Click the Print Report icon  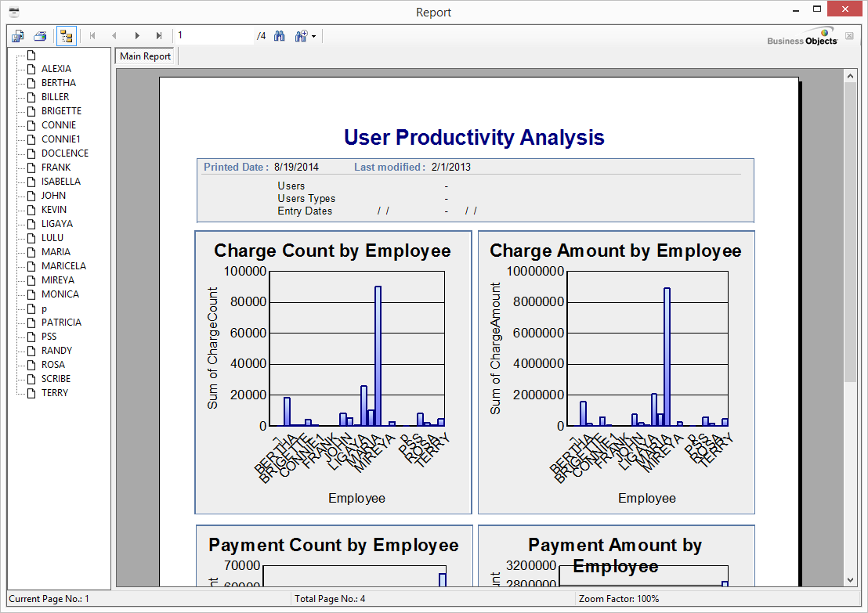40,36
